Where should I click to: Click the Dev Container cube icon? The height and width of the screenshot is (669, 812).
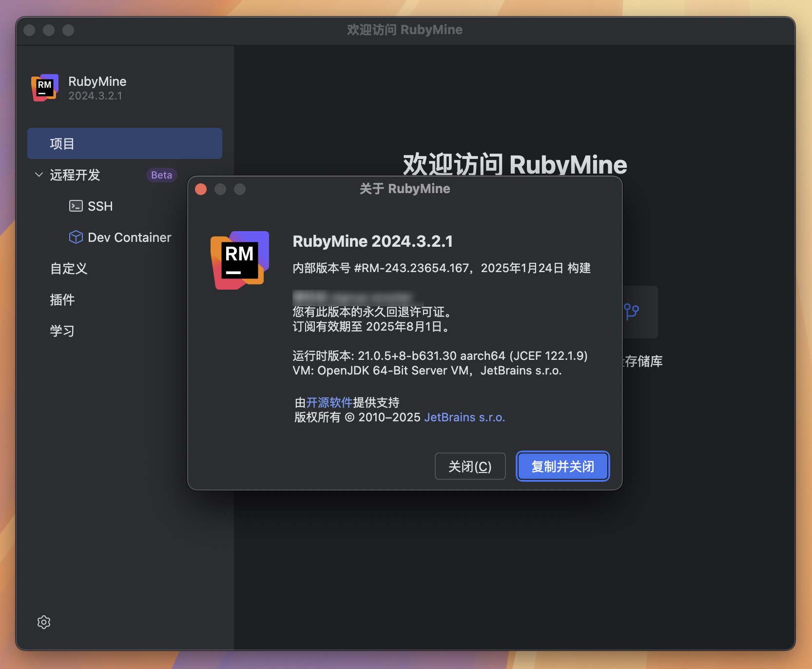tap(76, 237)
